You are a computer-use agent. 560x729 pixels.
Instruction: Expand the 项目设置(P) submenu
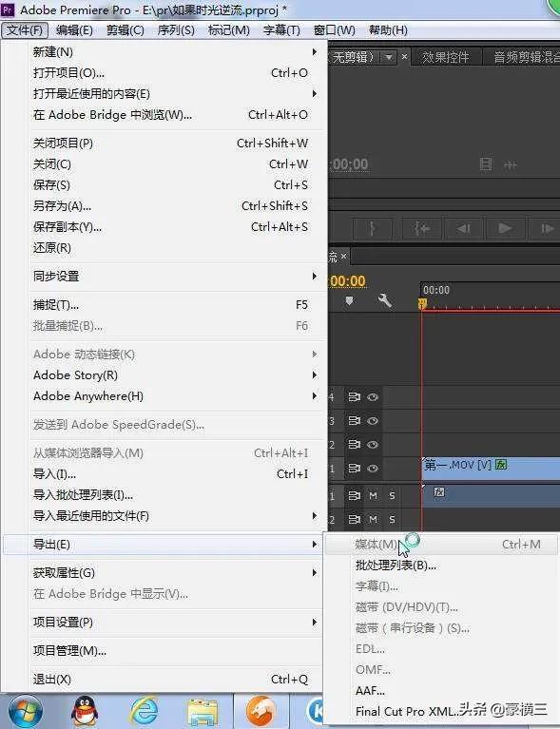click(175, 622)
